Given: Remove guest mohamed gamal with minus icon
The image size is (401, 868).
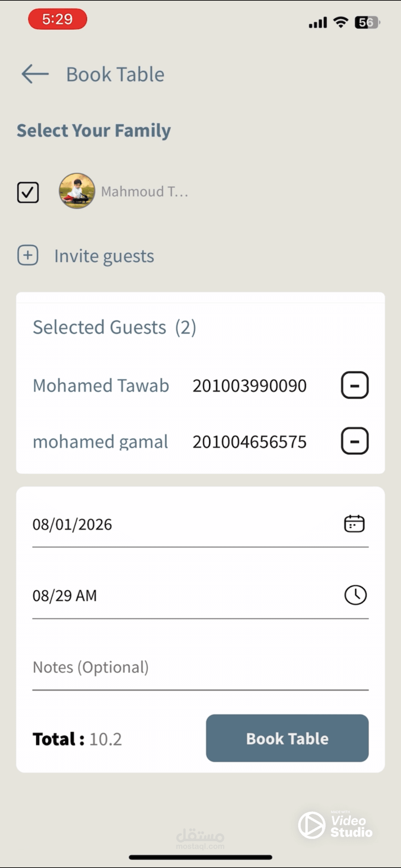Looking at the screenshot, I should [355, 441].
